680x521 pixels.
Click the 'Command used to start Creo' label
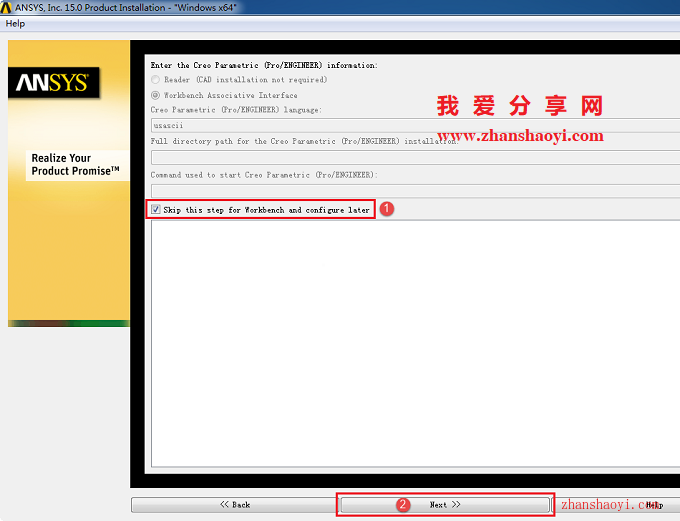click(264, 175)
